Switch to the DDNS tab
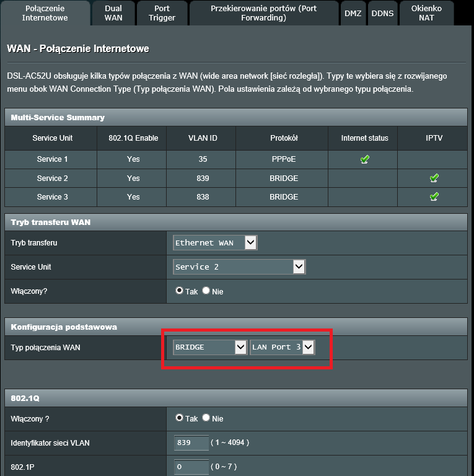The height and width of the screenshot is (476, 474). coord(382,13)
